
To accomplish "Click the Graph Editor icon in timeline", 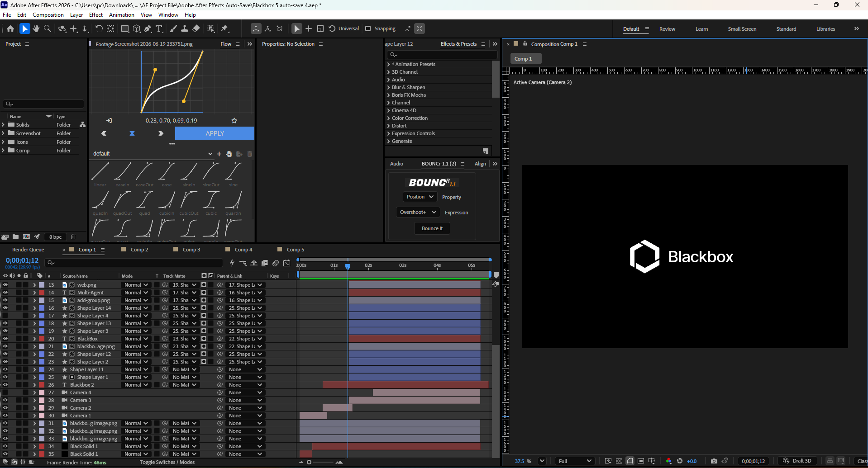I will tap(286, 263).
